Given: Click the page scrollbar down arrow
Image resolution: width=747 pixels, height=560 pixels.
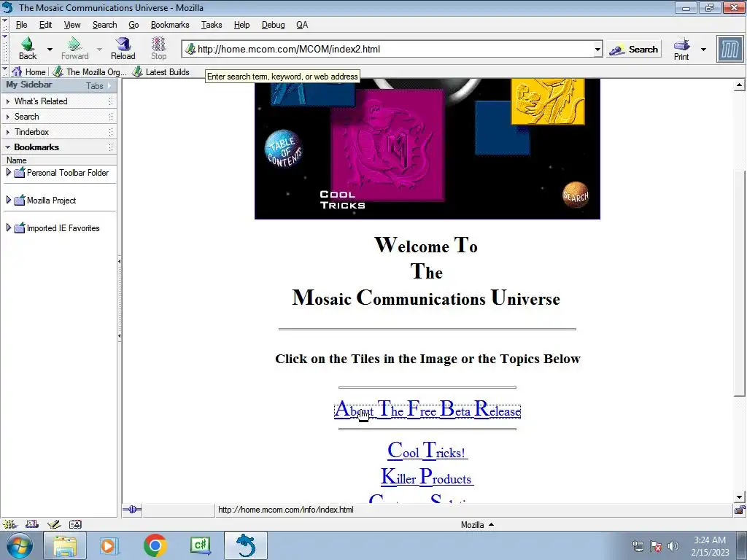Looking at the screenshot, I should [739, 497].
